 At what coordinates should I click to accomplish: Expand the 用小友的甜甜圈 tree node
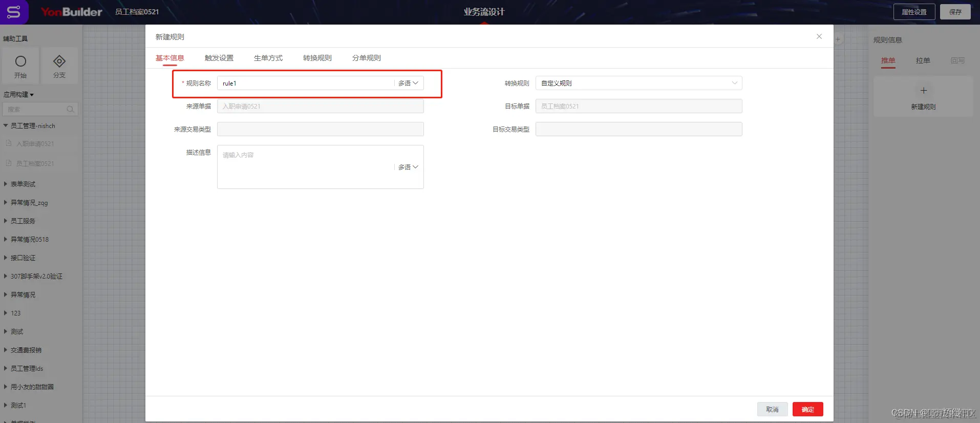coord(6,387)
